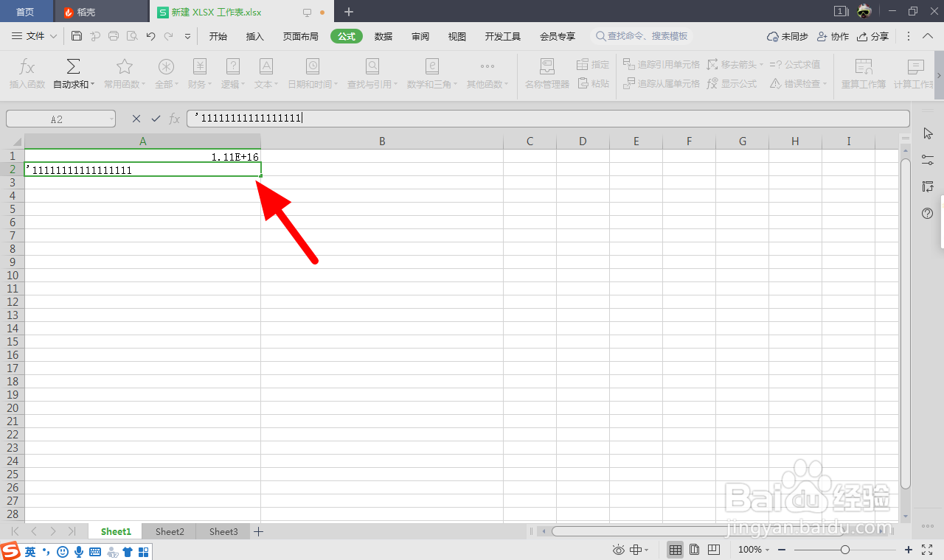944x560 pixels.
Task: Click the help question mark icon in right sidebar
Action: pos(929,214)
